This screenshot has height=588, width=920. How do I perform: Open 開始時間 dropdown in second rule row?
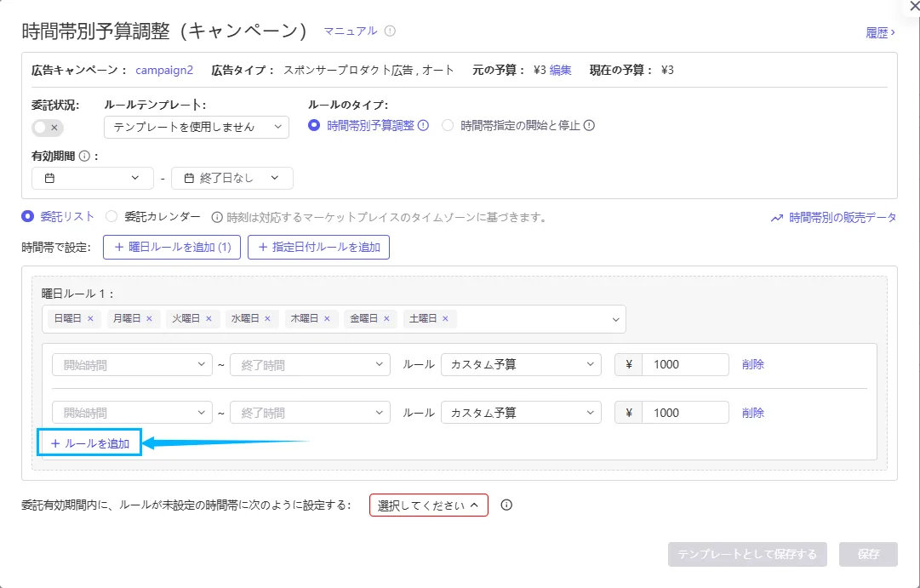(132, 413)
